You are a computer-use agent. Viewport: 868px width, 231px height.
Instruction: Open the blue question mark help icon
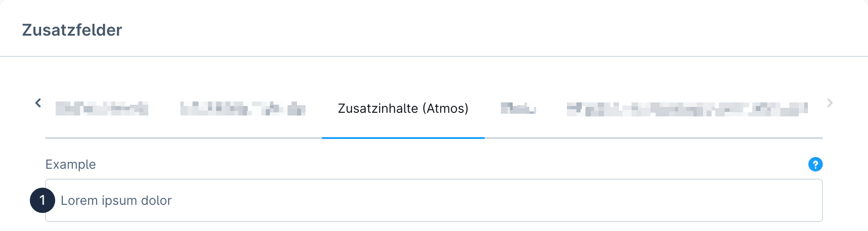[815, 164]
